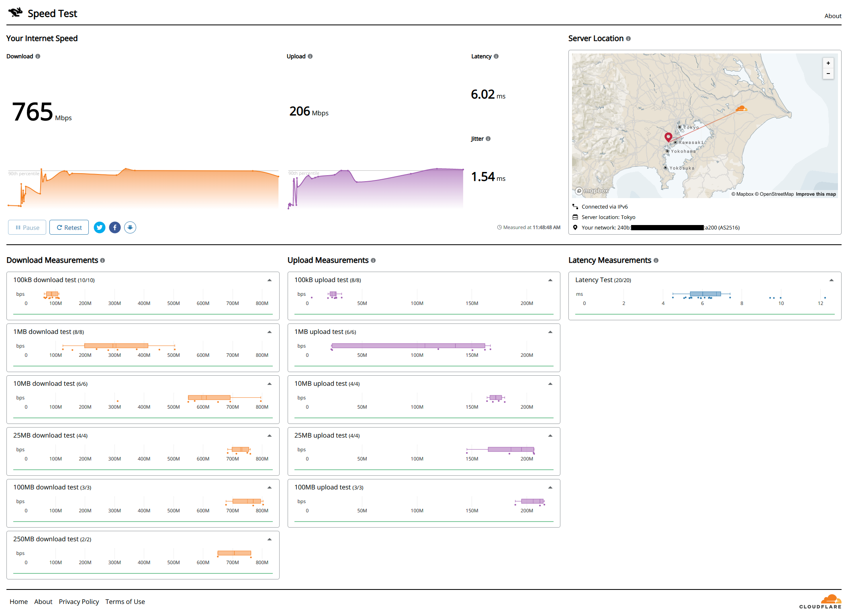This screenshot has height=616, width=848.
Task: Click the Cloudflare logo in the footer
Action: coord(820,602)
